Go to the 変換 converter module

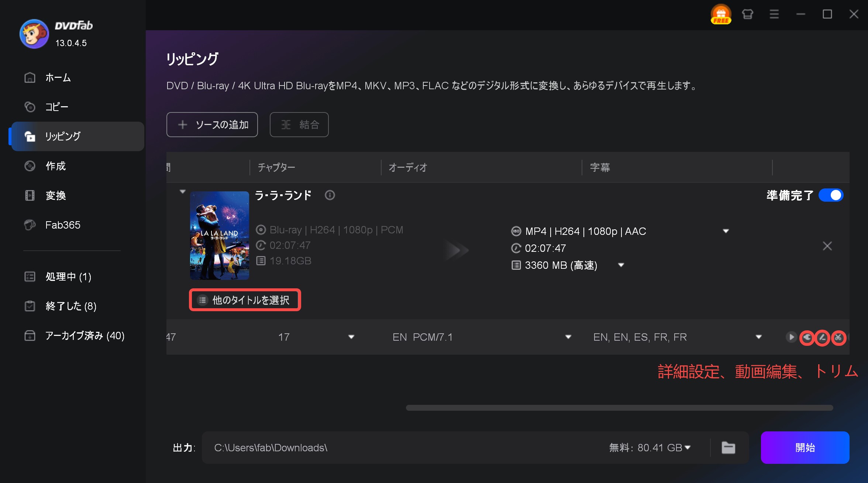[77, 195]
